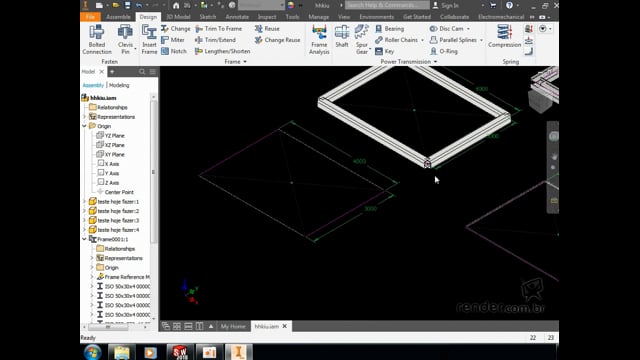This screenshot has width=640, height=360.
Task: Switch browser to Modeling view
Action: [119, 85]
